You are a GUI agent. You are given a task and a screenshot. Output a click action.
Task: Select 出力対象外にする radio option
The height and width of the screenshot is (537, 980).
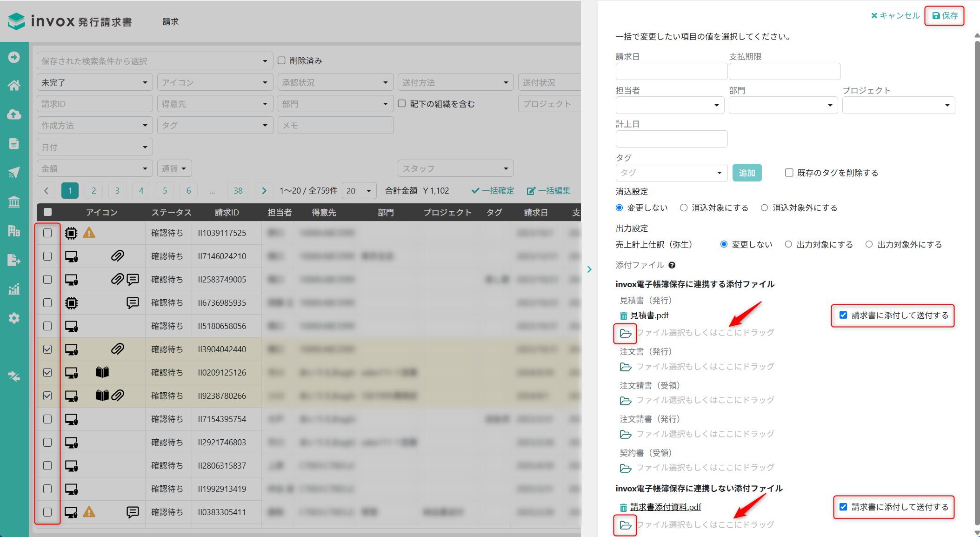(x=869, y=244)
